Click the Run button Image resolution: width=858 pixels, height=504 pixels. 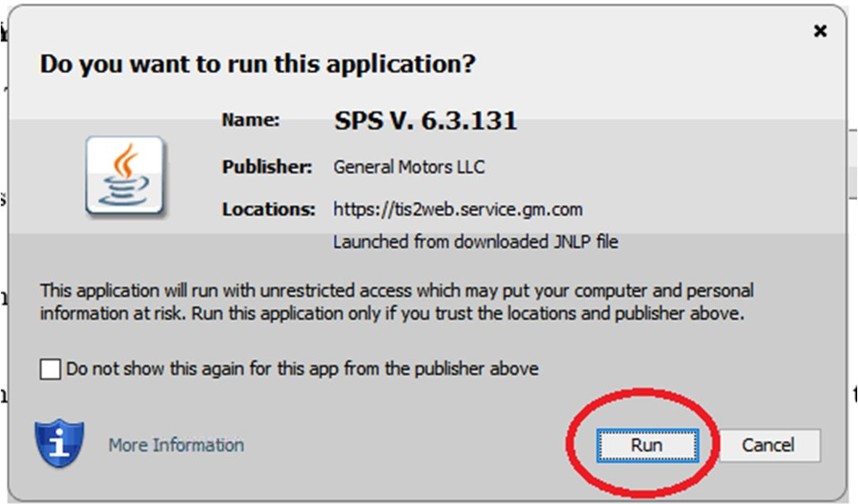point(647,445)
